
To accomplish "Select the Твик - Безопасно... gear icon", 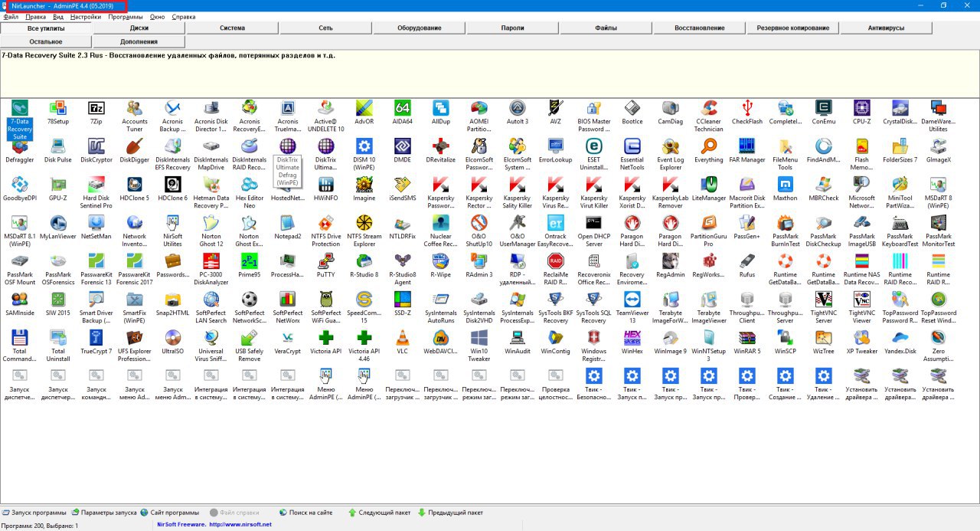I will coord(594,376).
